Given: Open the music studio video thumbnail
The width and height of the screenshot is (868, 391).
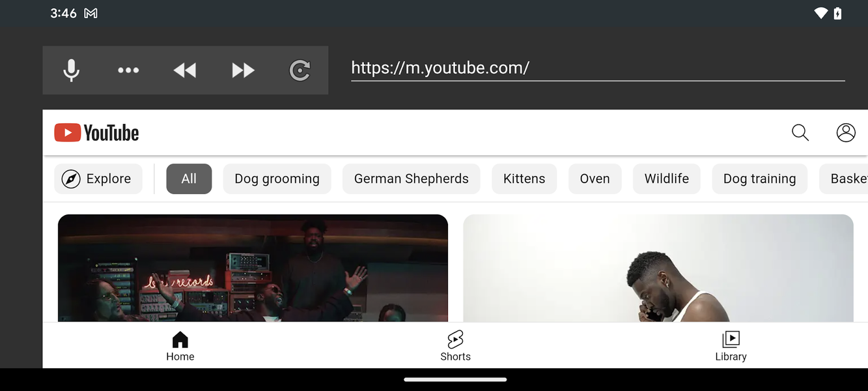Looking at the screenshot, I should pos(253,268).
